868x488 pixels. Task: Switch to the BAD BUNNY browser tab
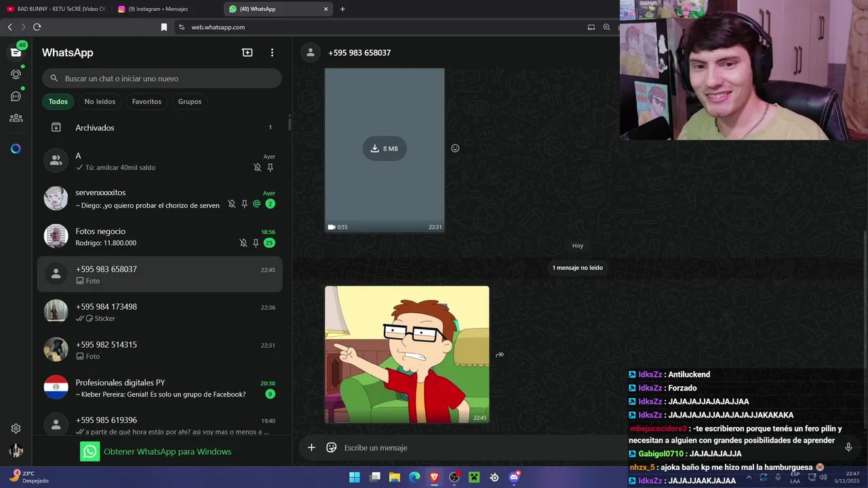coord(56,9)
